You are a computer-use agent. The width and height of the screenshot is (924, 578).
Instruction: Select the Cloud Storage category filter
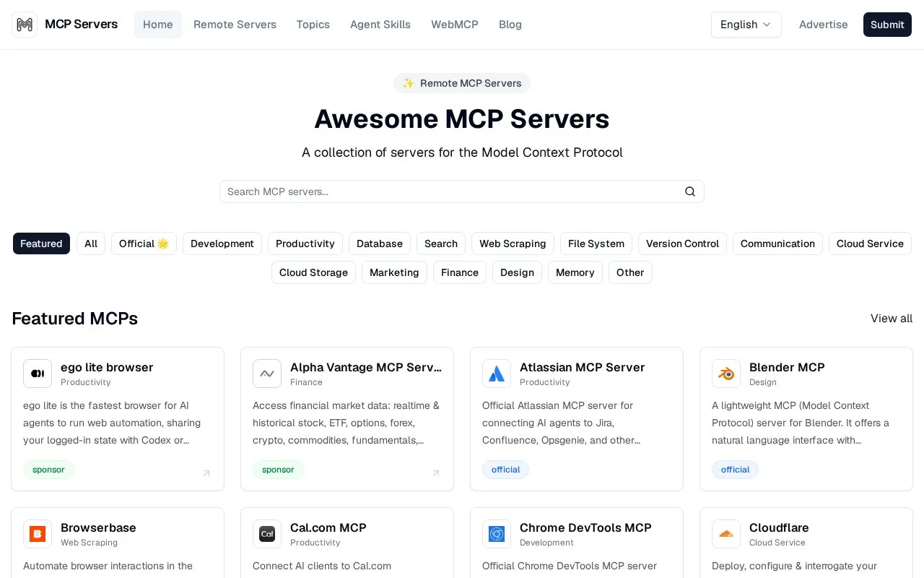tap(313, 272)
